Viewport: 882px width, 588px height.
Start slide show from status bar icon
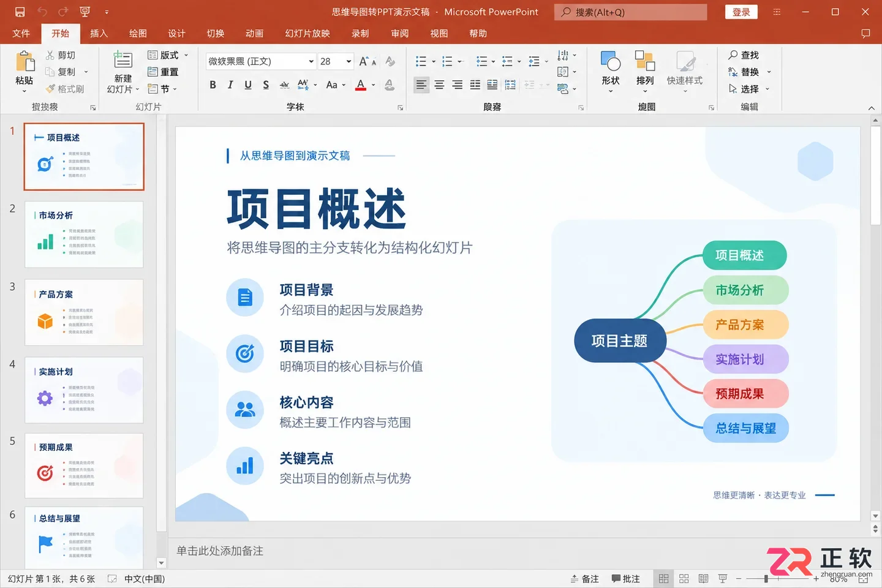[x=723, y=579]
